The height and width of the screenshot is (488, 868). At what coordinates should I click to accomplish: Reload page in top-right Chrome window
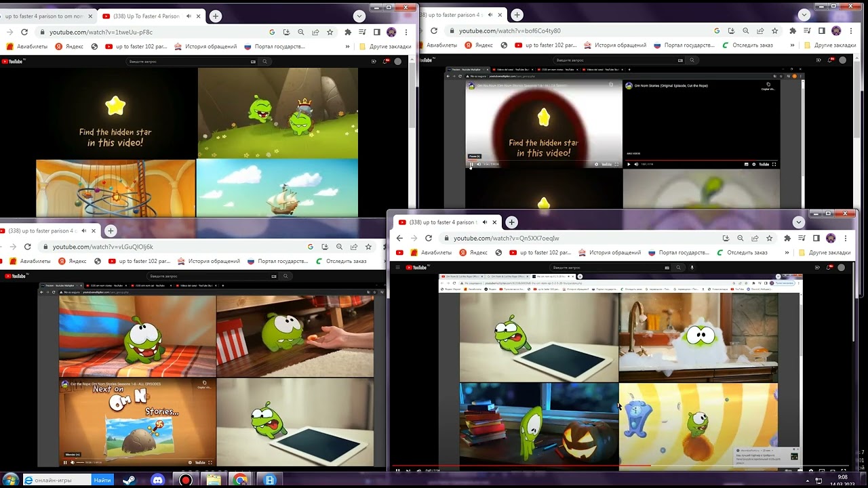[434, 30]
